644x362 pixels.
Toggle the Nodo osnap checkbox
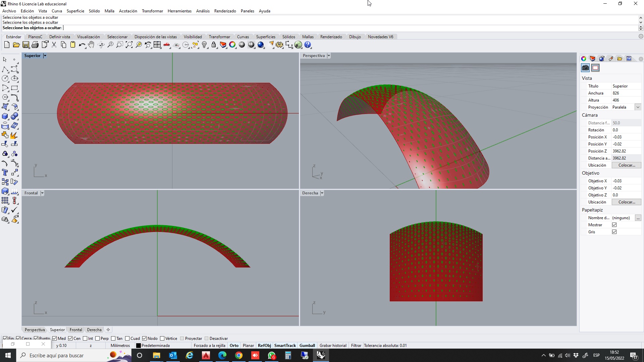pos(145,339)
